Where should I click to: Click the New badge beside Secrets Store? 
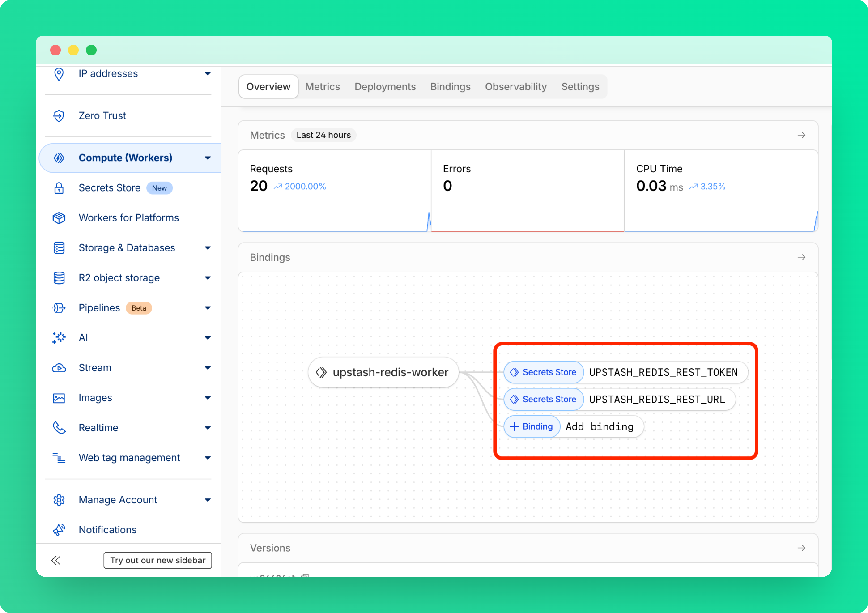click(159, 188)
